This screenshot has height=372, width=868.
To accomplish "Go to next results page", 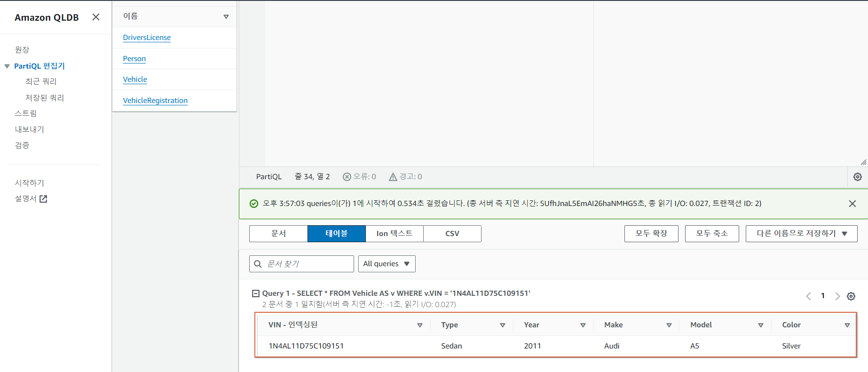I will tap(837, 296).
